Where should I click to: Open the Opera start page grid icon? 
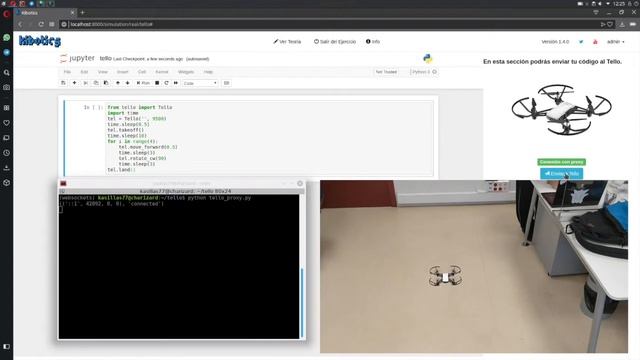[52, 24]
